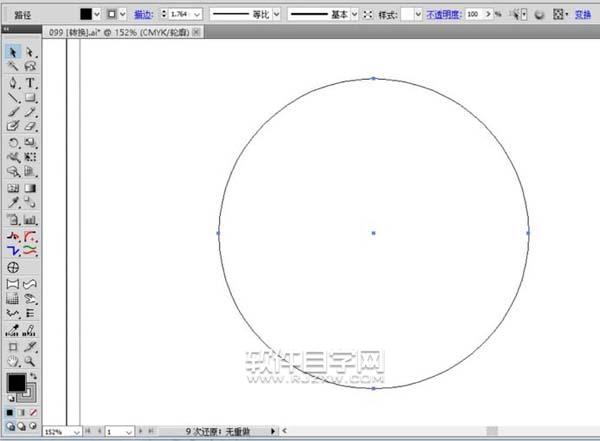
Task: Click the 描边 stroke panel link
Action: tap(142, 15)
